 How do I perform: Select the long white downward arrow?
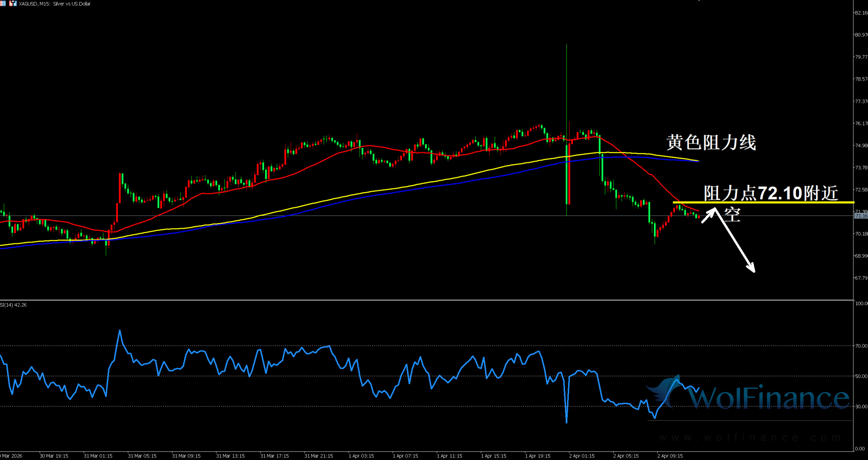735,242
